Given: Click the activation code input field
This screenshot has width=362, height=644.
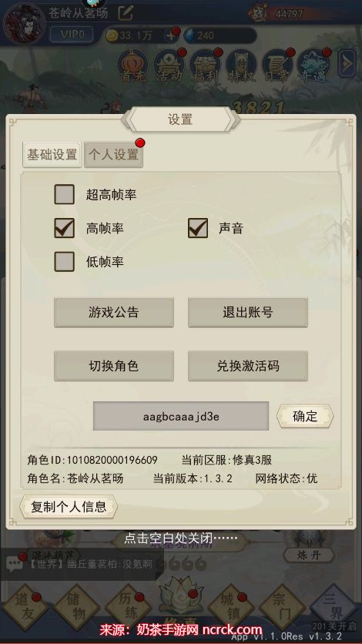Looking at the screenshot, I should pyautogui.click(x=181, y=416).
